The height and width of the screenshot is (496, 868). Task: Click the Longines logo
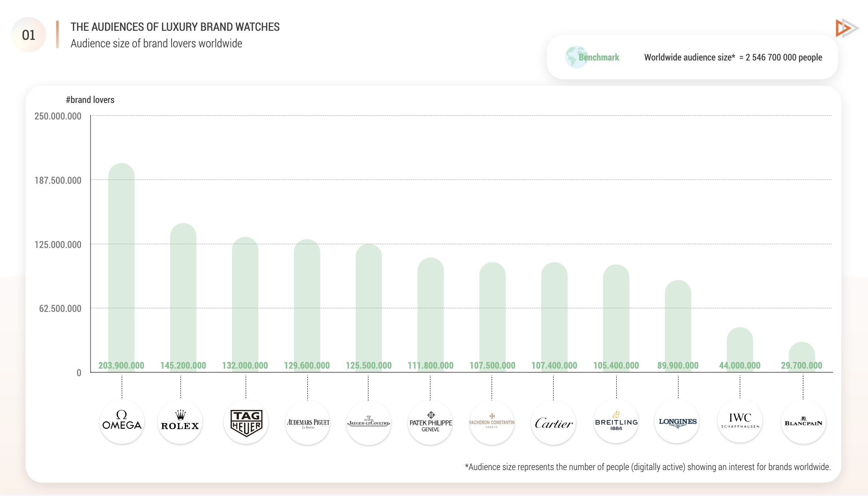[677, 422]
